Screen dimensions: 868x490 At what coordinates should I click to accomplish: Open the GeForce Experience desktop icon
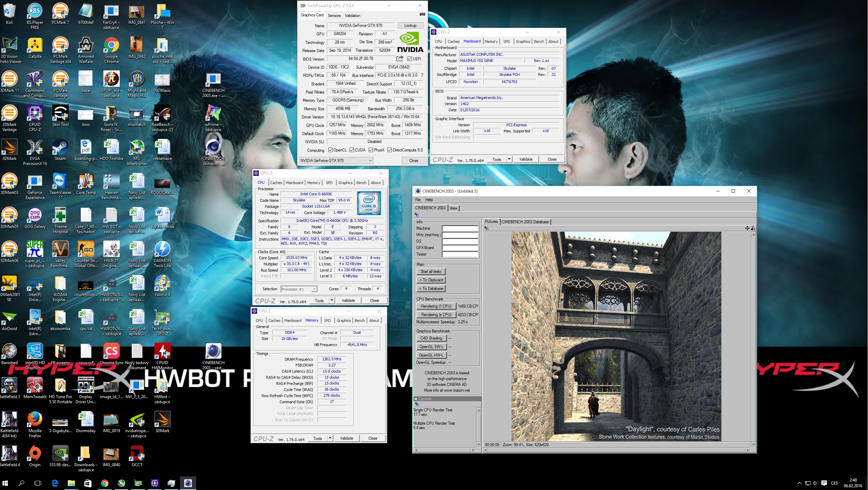click(35, 186)
